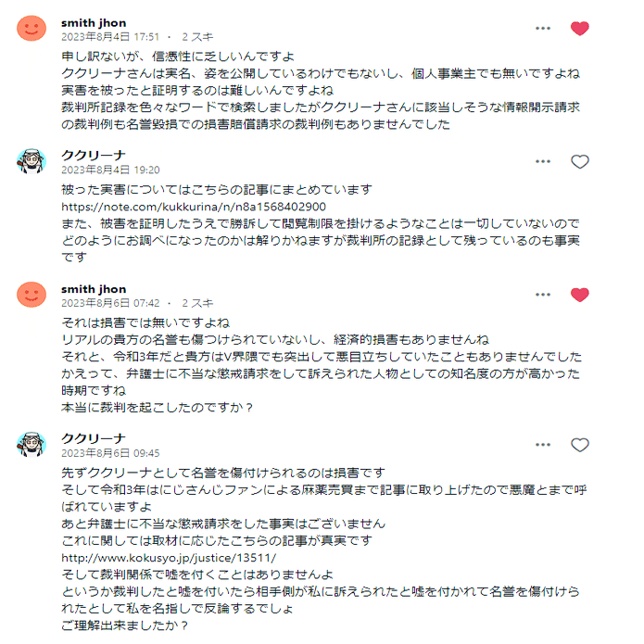Show the 2 スキ likes on 07:42 comment
Screen dimensions: 644x644
pos(197,303)
